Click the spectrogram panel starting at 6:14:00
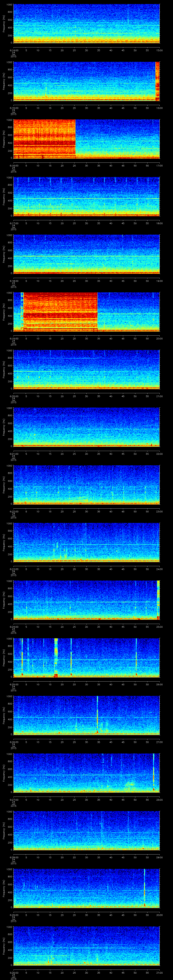Image resolution: width=173 pixels, height=980 pixels. pyautogui.click(x=87, y=24)
